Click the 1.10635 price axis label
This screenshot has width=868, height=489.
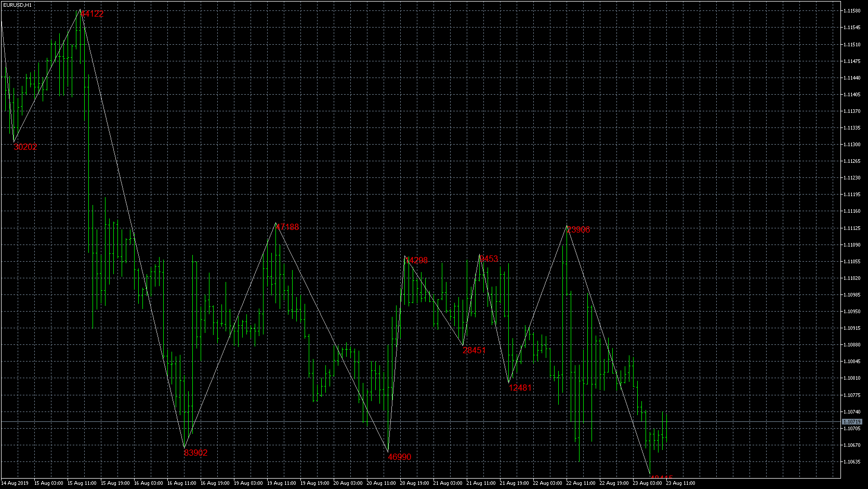(x=852, y=462)
